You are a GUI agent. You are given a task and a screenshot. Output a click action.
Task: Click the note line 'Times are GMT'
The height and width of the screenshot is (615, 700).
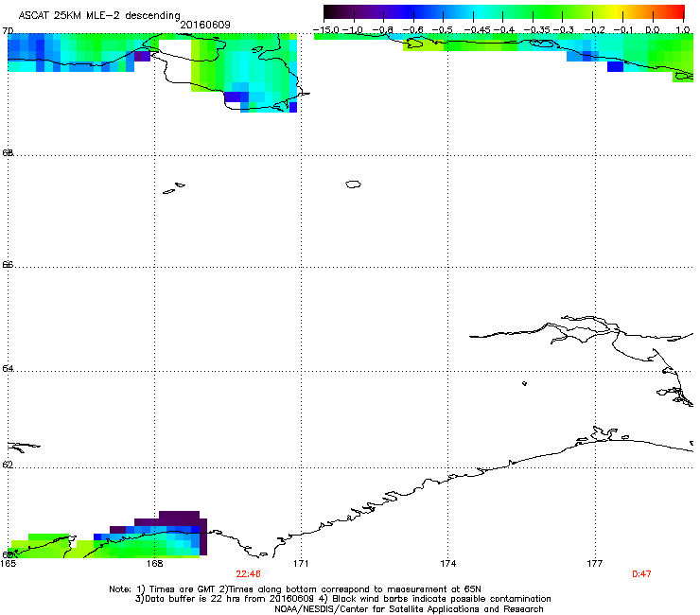coord(184,589)
